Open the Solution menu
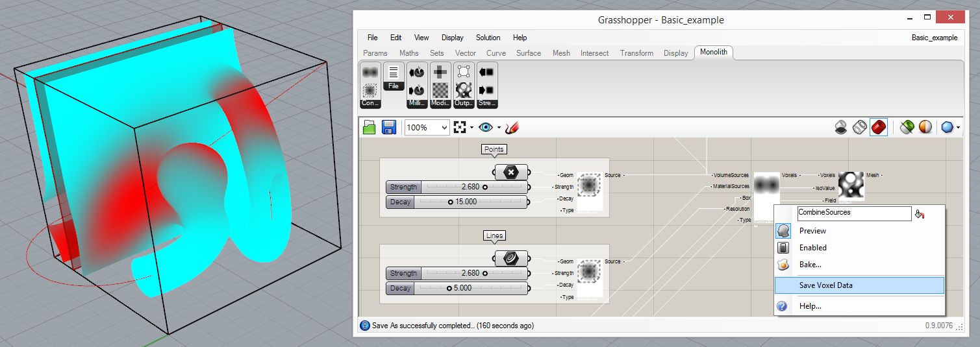The width and height of the screenshot is (980, 347). [488, 38]
